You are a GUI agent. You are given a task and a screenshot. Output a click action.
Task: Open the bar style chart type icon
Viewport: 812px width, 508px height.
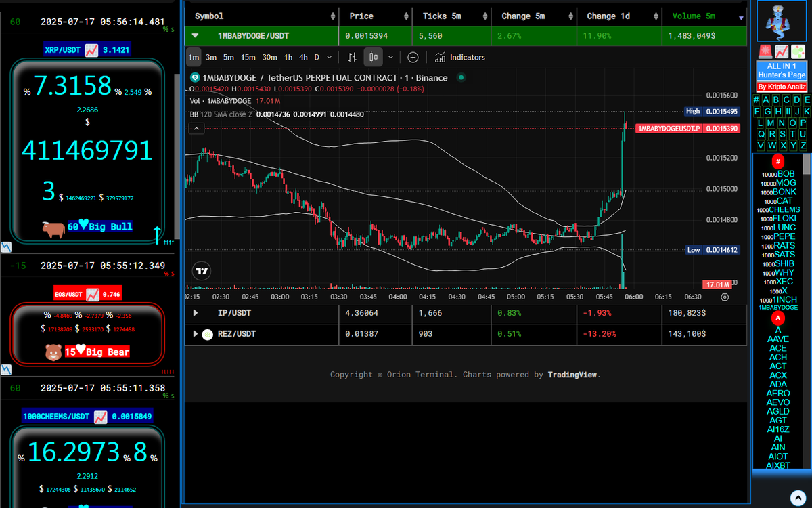352,58
